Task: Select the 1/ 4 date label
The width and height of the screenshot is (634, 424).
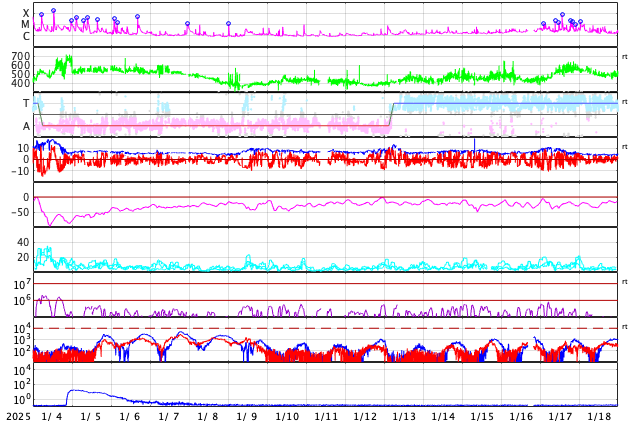Action: (x=52, y=416)
